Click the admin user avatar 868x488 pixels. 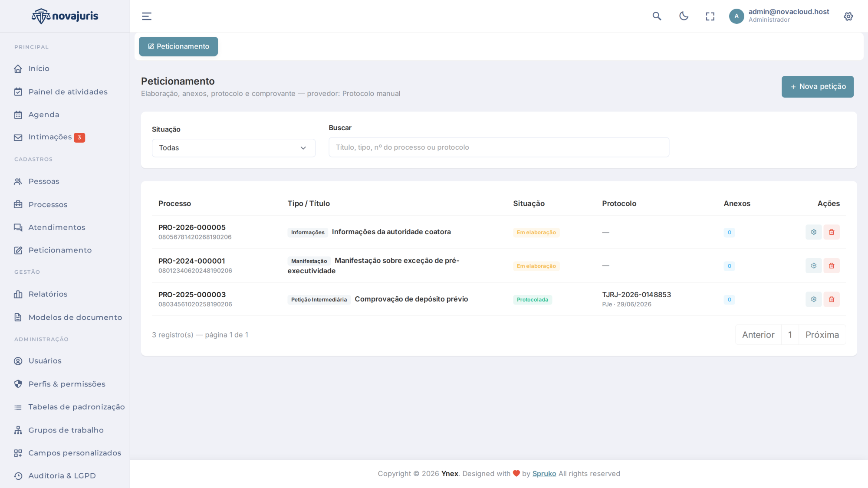[736, 16]
